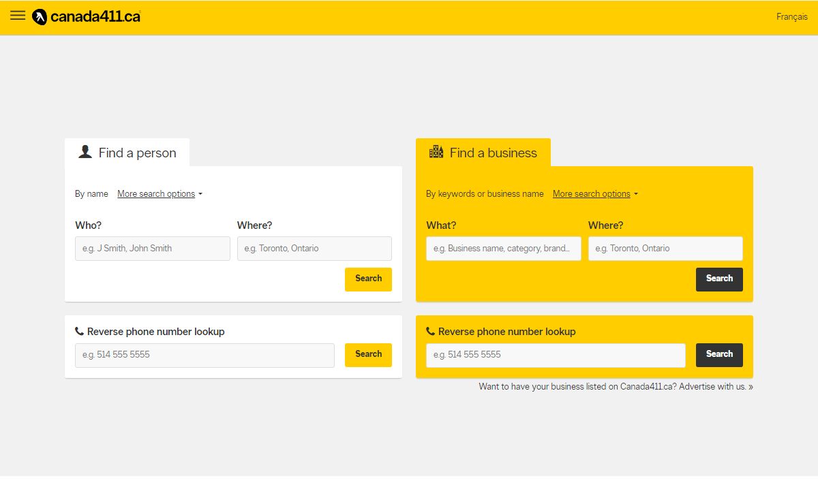Open the hamburger menu icon
This screenshot has height=504, width=818.
(18, 16)
